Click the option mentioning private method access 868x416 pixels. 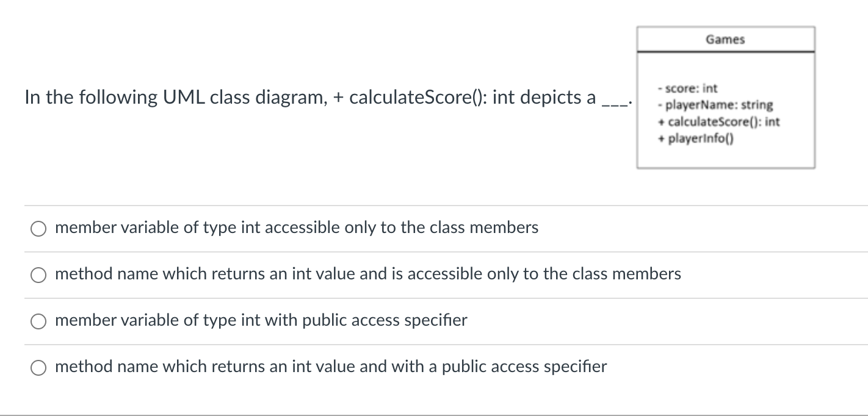[367, 274]
